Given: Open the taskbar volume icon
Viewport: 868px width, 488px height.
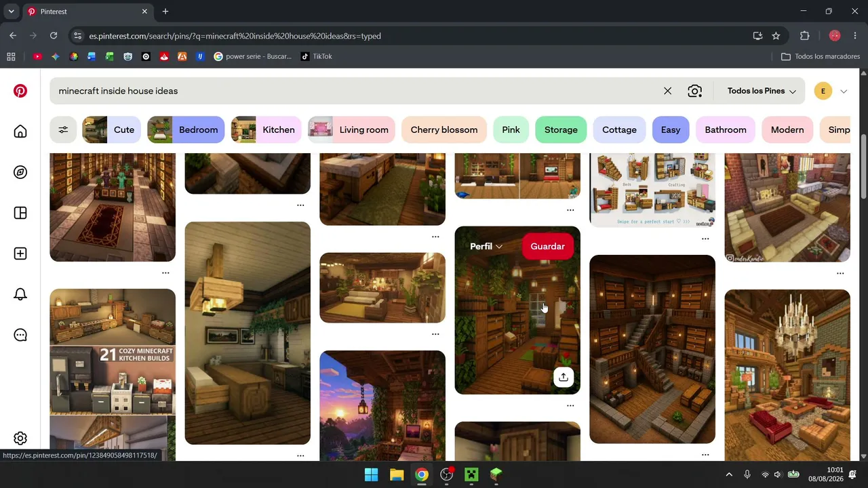Looking at the screenshot, I should pos(778,474).
